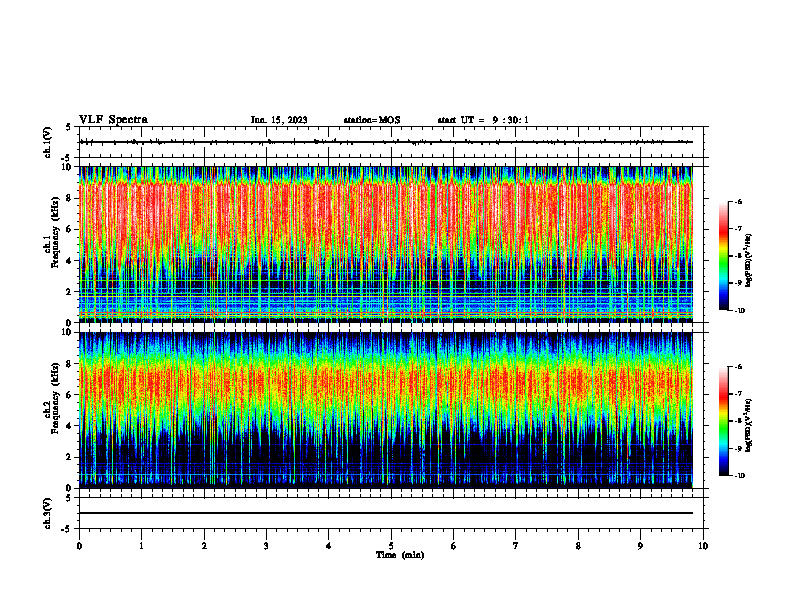This screenshot has width=792, height=612.
Task: Click the ch.2 spectrogram color scale bar
Action: (723, 421)
